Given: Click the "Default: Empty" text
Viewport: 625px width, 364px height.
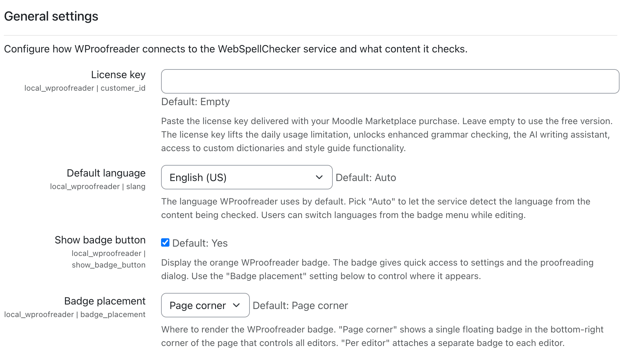Looking at the screenshot, I should (195, 102).
